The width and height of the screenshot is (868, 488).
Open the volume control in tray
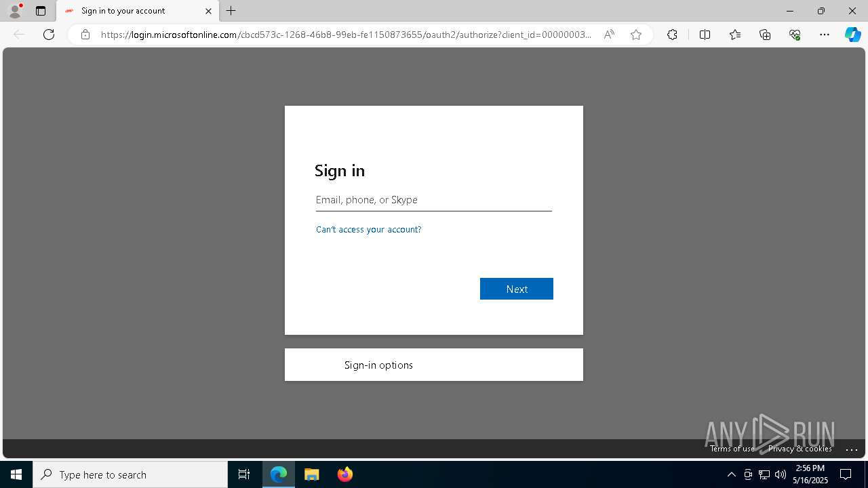(x=781, y=474)
